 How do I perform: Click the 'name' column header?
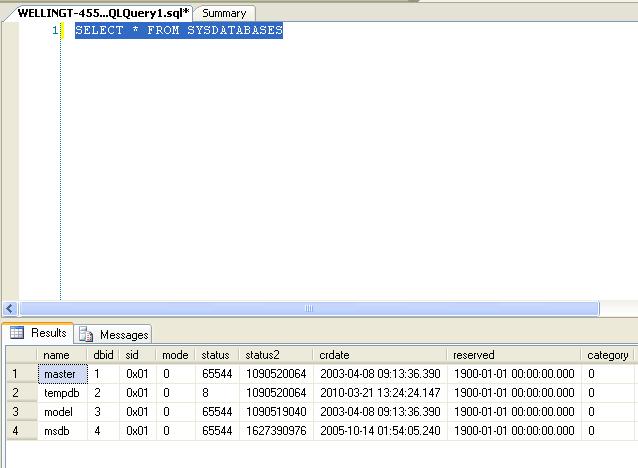56,355
